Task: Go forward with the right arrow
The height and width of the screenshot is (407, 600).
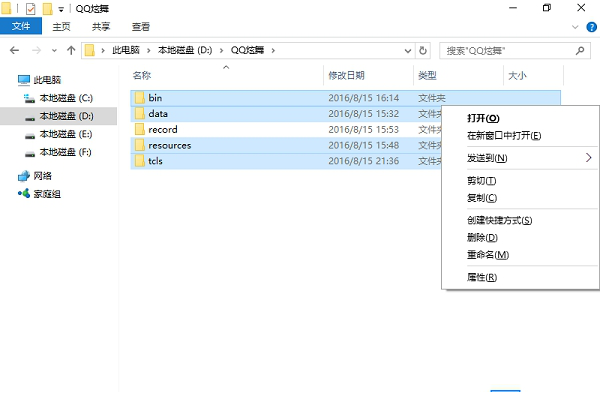Action: point(36,50)
